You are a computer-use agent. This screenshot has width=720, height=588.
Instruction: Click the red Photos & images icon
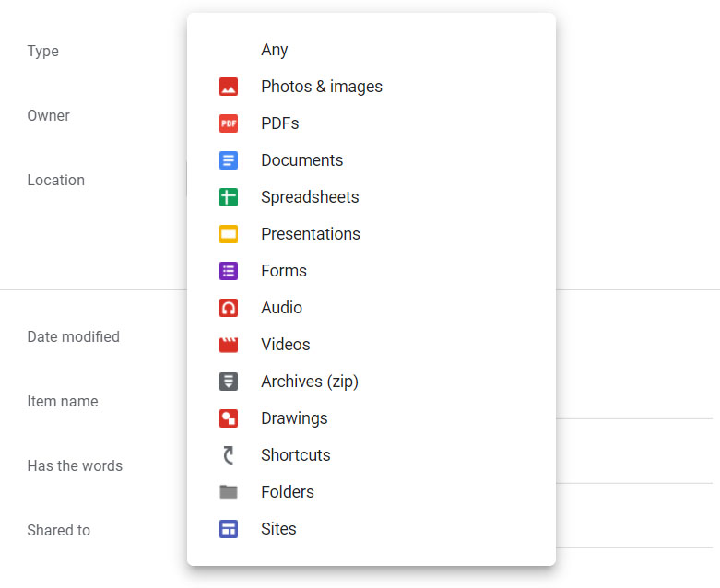coord(229,87)
